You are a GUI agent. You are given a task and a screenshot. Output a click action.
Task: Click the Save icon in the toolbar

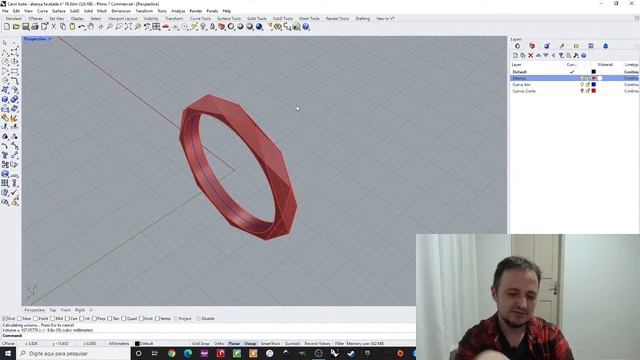tap(25, 27)
